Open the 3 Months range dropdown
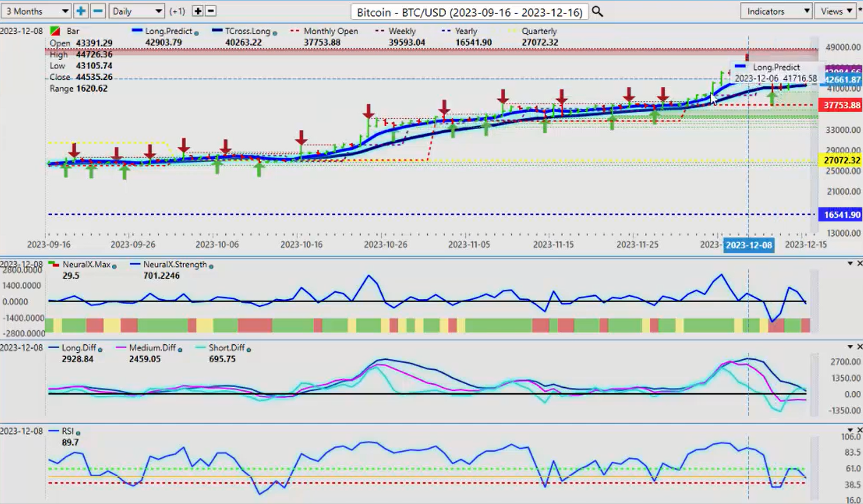863x504 pixels. [x=37, y=11]
